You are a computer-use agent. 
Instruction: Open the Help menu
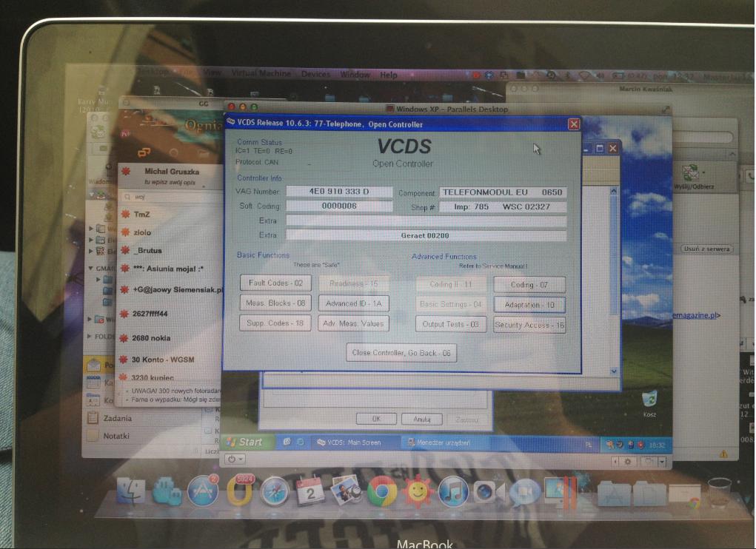388,75
